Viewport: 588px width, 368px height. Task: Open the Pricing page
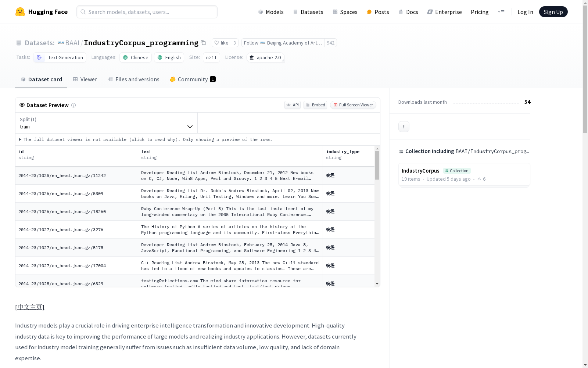pyautogui.click(x=480, y=12)
